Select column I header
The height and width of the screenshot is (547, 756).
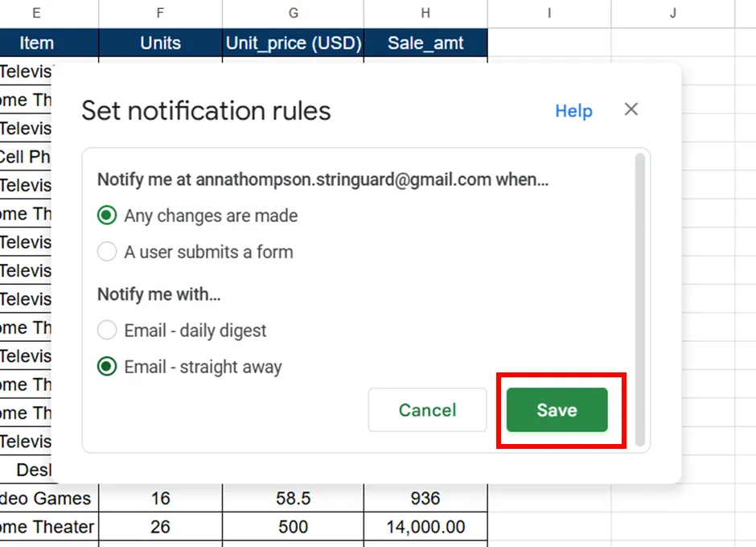pos(549,13)
